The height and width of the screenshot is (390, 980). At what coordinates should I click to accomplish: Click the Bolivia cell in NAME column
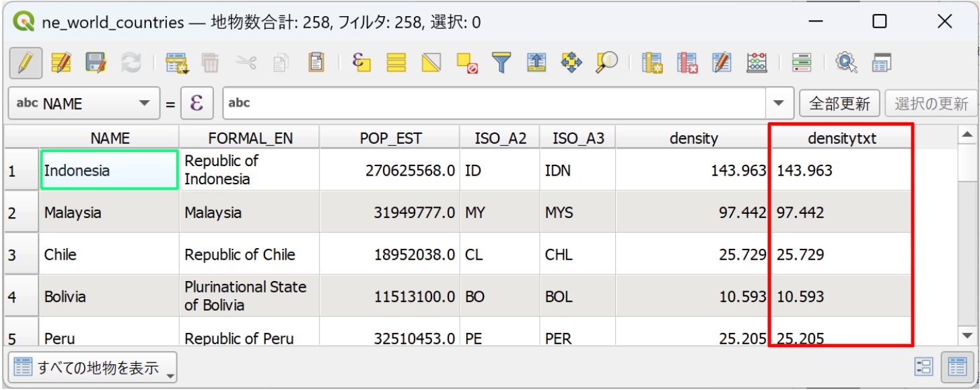pyautogui.click(x=110, y=296)
